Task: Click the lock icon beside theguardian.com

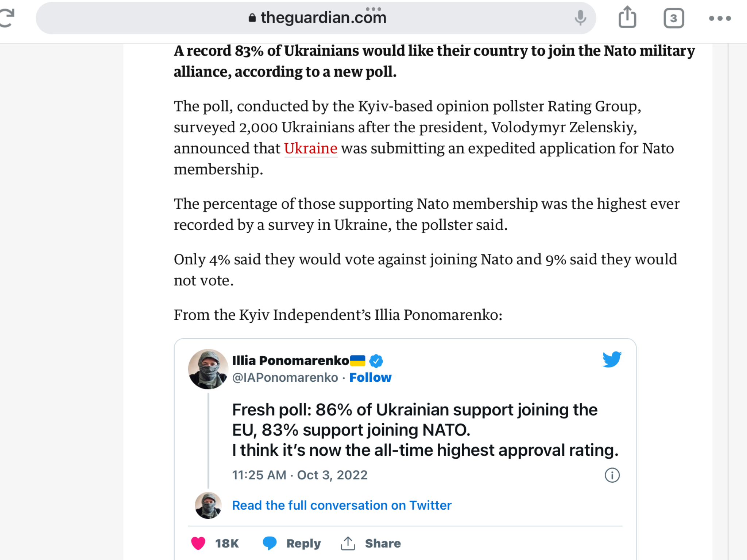Action: tap(252, 17)
